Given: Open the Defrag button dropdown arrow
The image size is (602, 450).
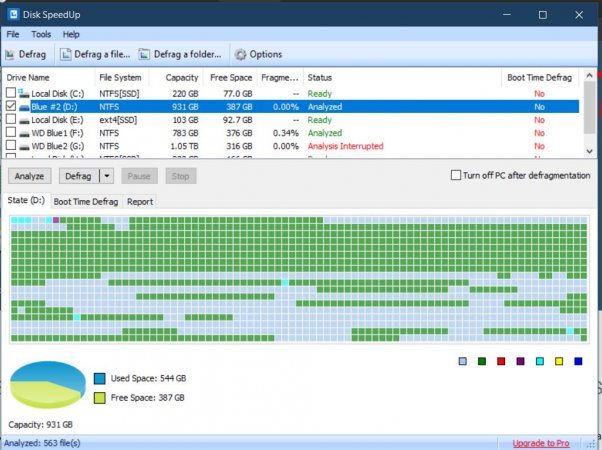Looking at the screenshot, I should pyautogui.click(x=107, y=176).
